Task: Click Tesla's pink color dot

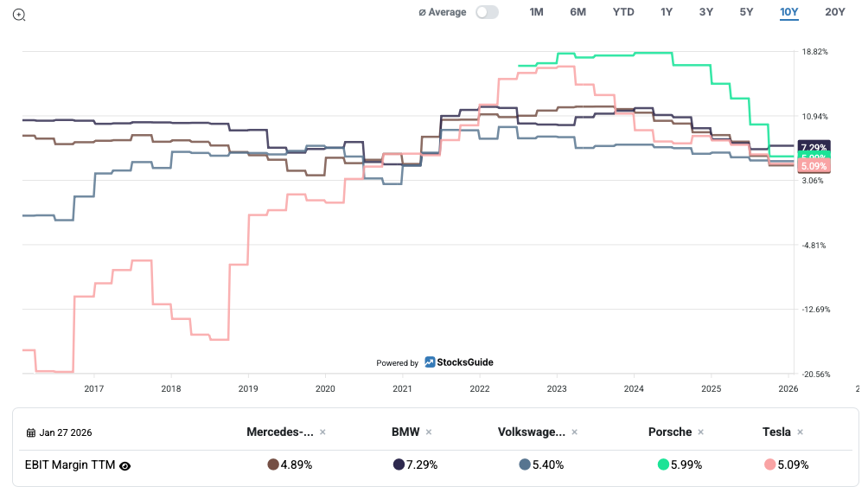Action: click(x=770, y=464)
